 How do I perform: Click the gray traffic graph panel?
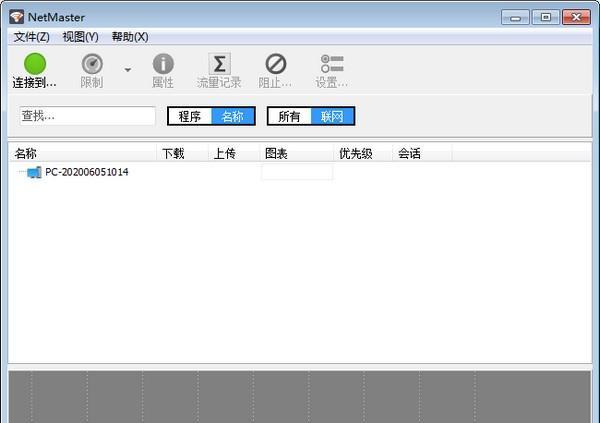(300, 397)
